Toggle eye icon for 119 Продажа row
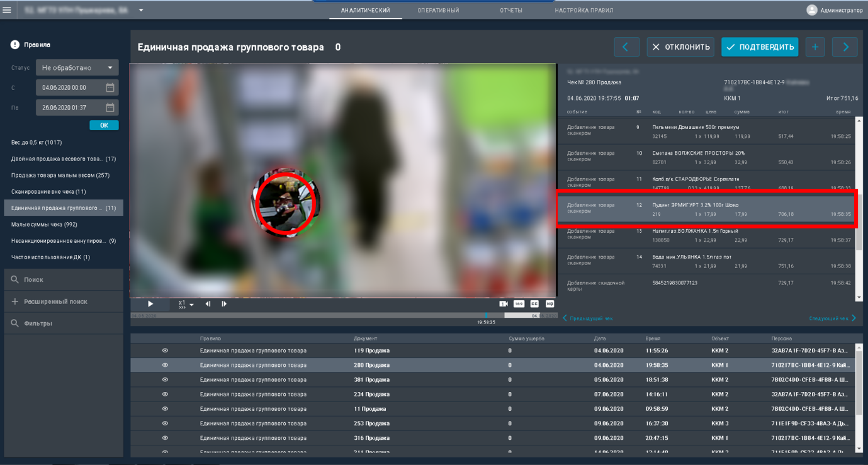This screenshot has width=868, height=465. (165, 350)
